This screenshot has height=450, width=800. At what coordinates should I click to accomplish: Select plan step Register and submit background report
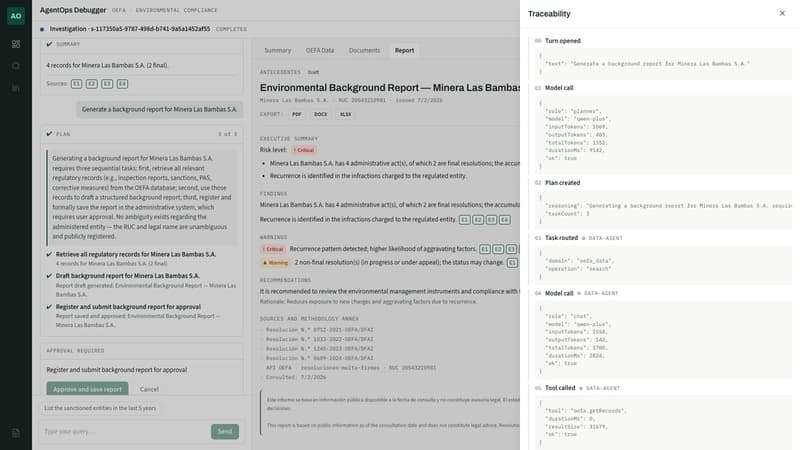128,307
